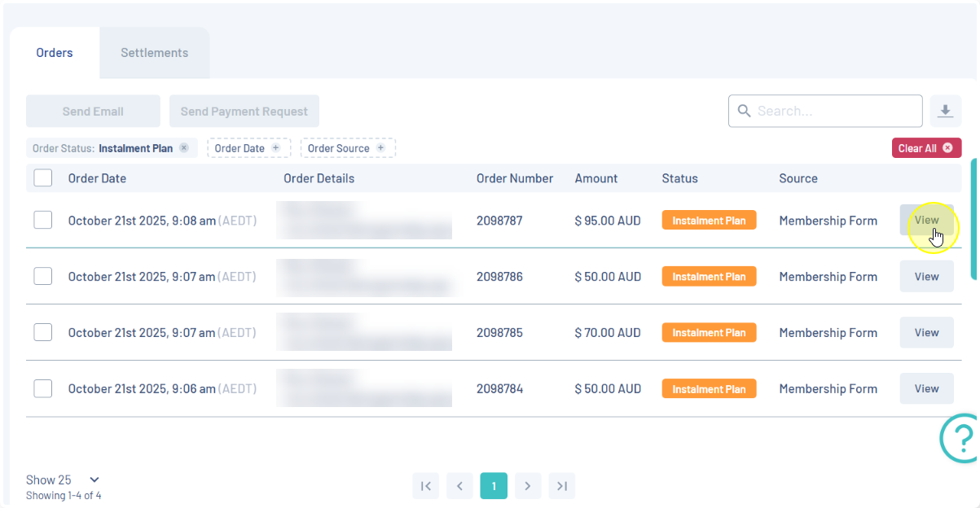The height and width of the screenshot is (508, 980).
Task: Click $ 50.00 AUD for order 2098786
Action: coord(608,276)
